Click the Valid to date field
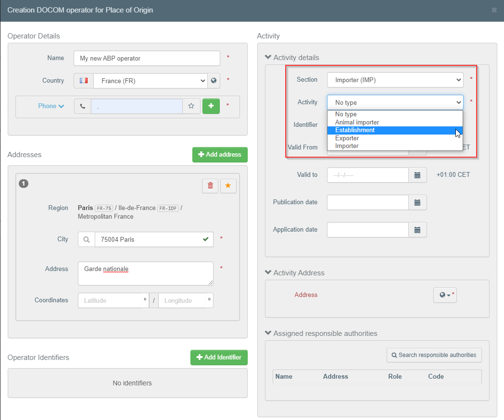The image size is (504, 420). tap(368, 175)
